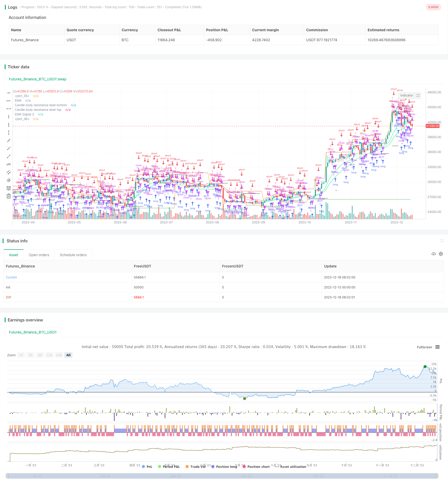Expand chart with the fullscreen arrows icon
This screenshot has width=448, height=486.
point(418,95)
